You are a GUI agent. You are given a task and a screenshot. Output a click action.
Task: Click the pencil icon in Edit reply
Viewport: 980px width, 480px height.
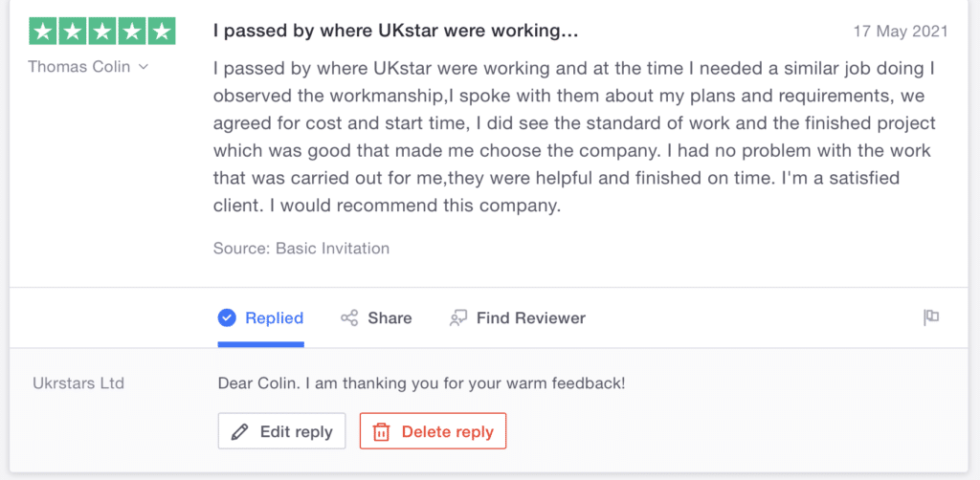240,431
